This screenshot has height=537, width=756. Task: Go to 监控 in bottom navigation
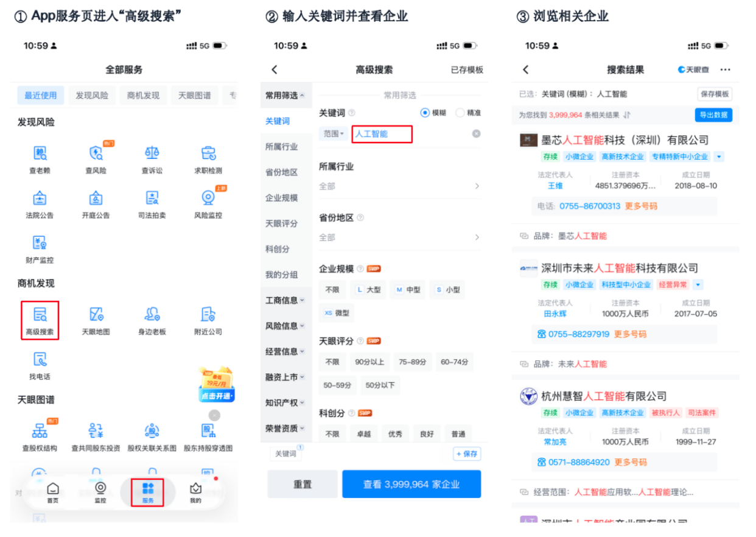[x=100, y=493]
